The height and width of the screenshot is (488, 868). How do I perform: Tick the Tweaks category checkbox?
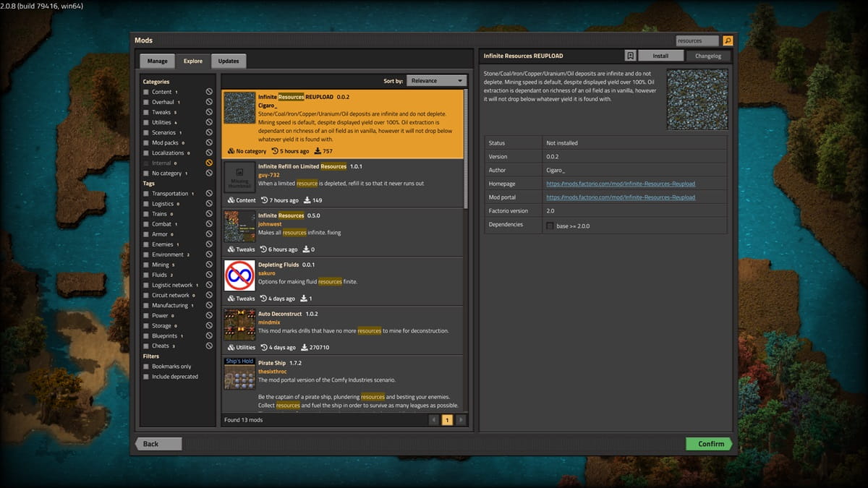pyautogui.click(x=147, y=112)
